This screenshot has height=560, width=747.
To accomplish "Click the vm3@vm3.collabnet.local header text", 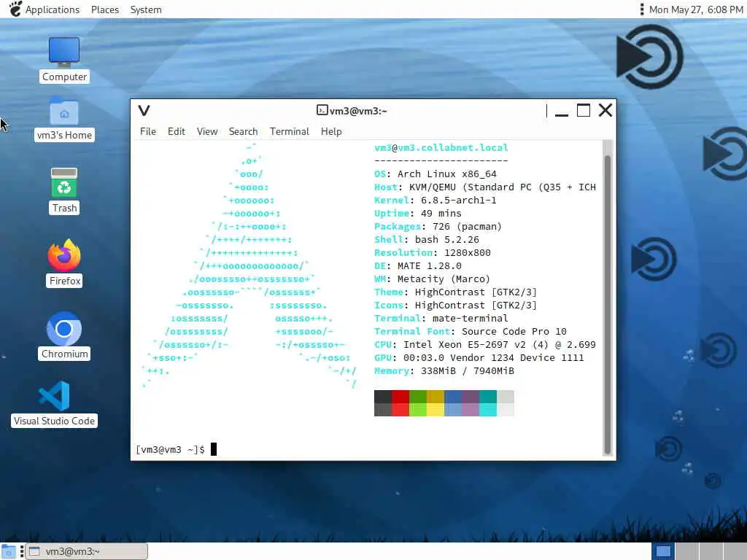I will 441,147.
